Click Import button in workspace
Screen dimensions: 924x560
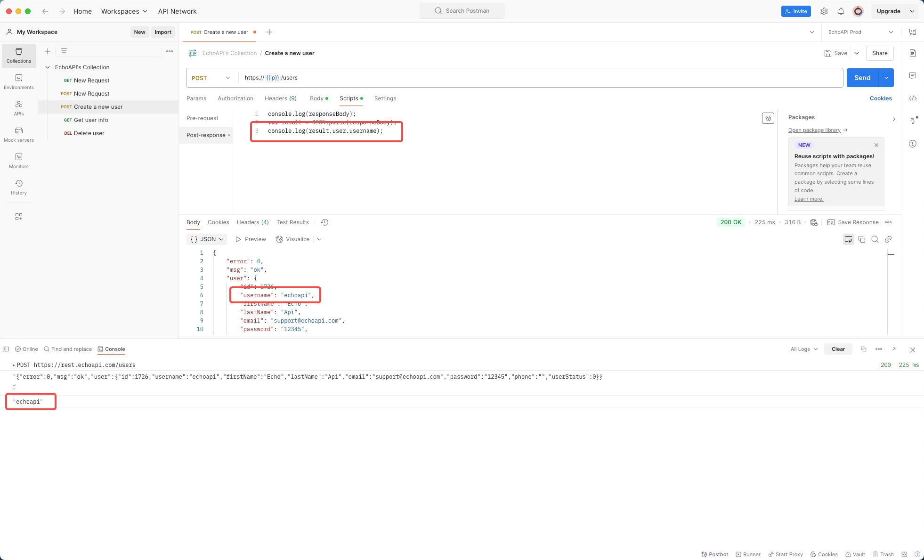(163, 32)
